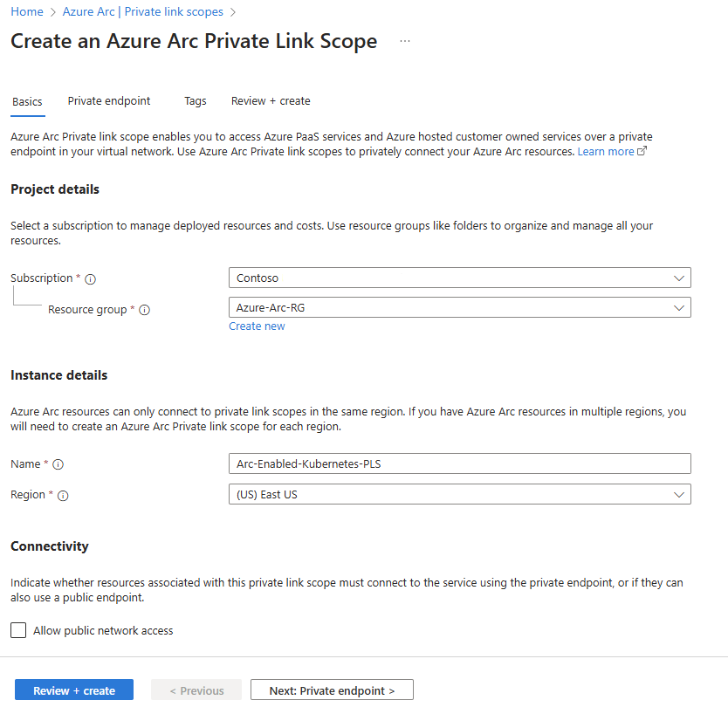
Task: Click the Resource group info icon
Action: (x=145, y=310)
